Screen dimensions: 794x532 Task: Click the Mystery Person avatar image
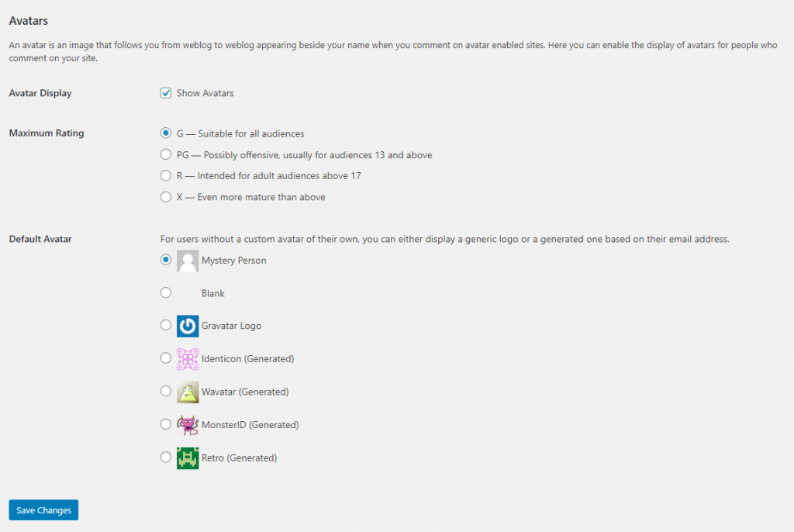[188, 261]
